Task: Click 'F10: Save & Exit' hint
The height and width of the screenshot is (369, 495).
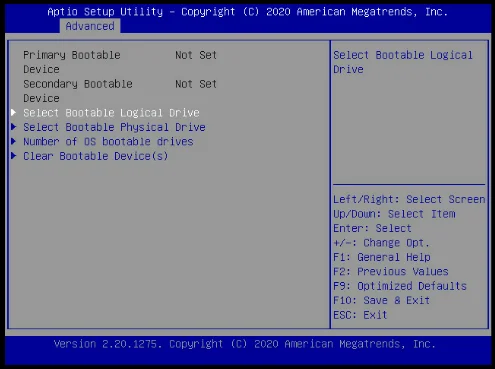Action: 382,300
